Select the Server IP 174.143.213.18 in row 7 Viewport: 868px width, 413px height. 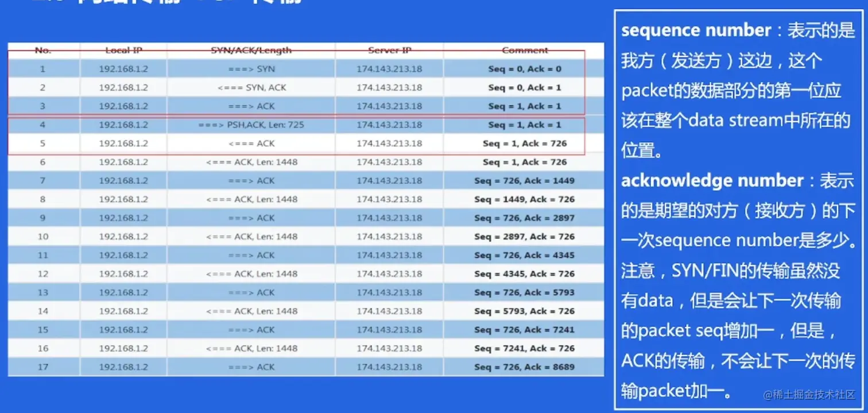pyautogui.click(x=389, y=180)
